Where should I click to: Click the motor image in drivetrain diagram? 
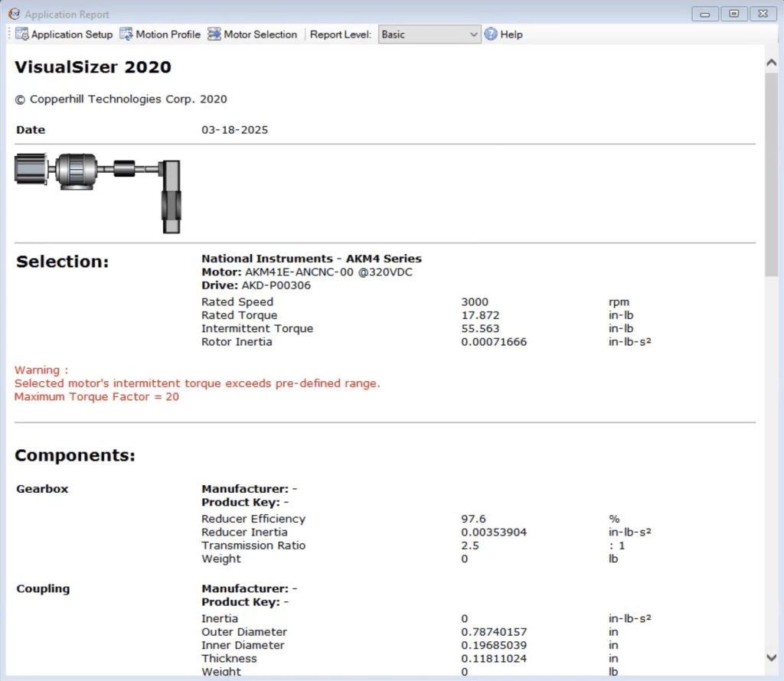31,168
